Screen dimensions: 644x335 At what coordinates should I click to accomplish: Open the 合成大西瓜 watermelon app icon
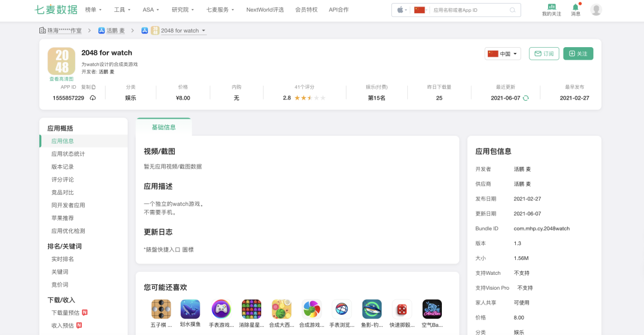point(281,309)
